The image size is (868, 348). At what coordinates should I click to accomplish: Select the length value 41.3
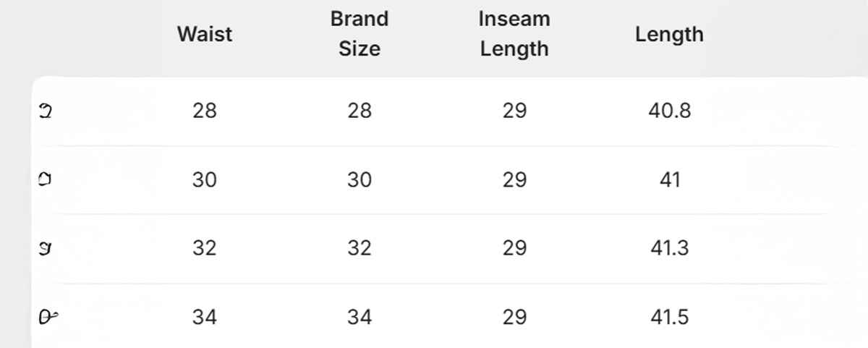[x=669, y=248]
